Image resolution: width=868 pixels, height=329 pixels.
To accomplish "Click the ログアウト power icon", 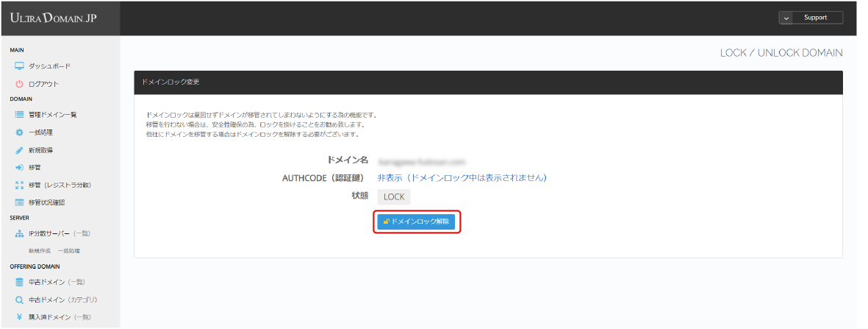I will [x=20, y=84].
